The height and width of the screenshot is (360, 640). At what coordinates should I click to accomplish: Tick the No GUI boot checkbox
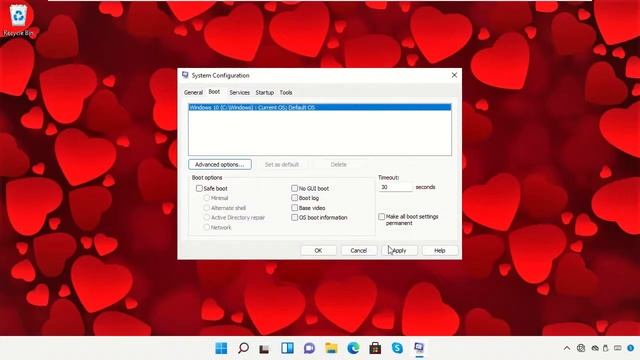coord(294,188)
